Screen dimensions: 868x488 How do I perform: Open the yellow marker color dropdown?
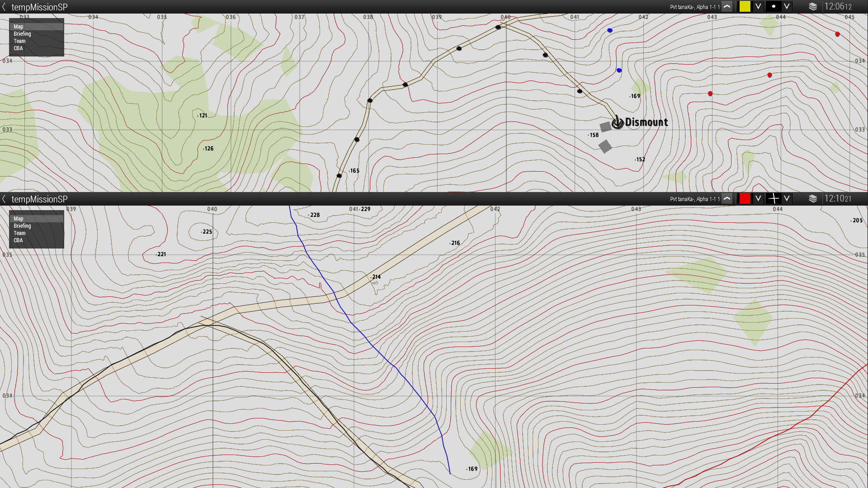pyautogui.click(x=758, y=7)
